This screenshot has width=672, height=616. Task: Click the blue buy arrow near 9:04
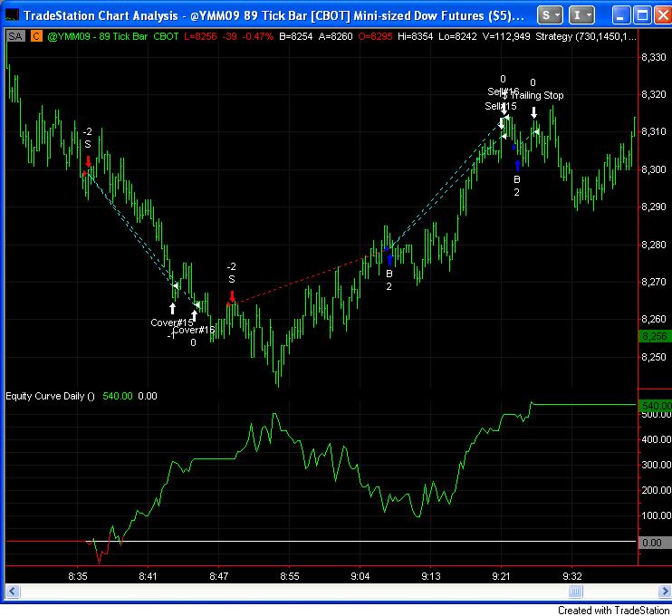pyautogui.click(x=389, y=260)
